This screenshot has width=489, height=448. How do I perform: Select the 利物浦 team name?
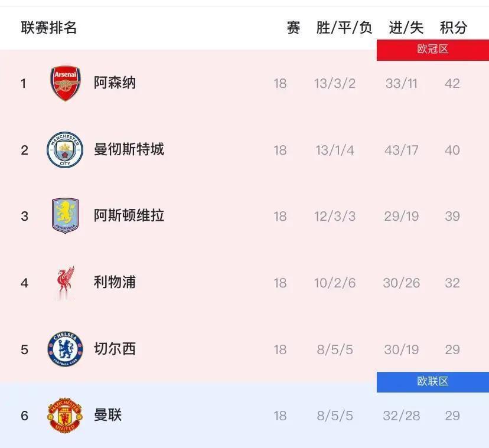115,282
